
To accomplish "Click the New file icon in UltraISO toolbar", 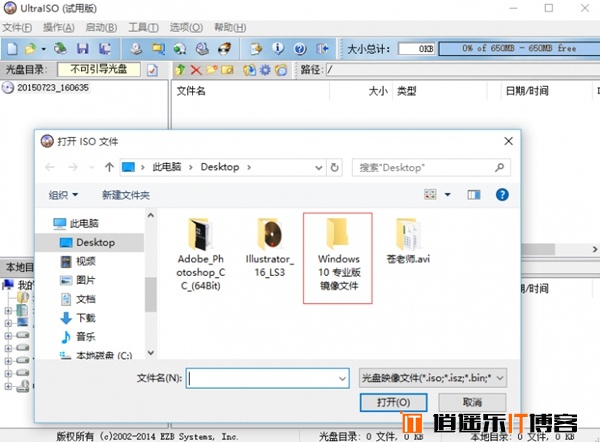I will click(x=12, y=49).
